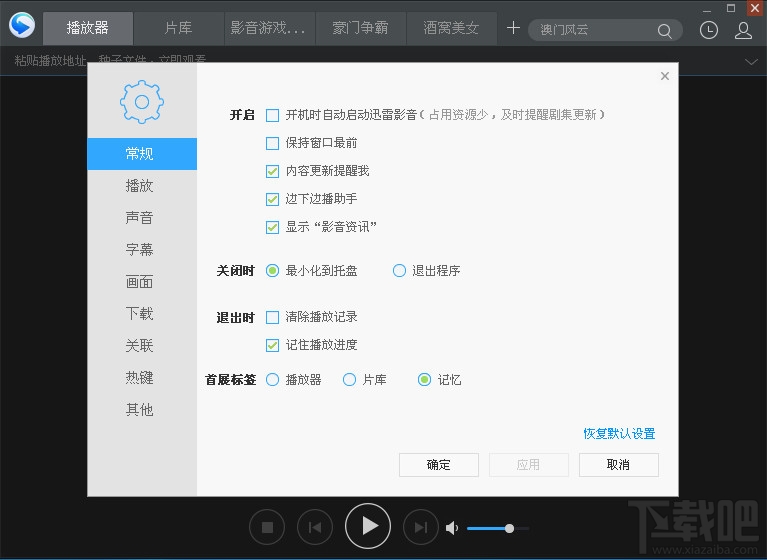Uncheck 内容更新提醒我

click(272, 171)
